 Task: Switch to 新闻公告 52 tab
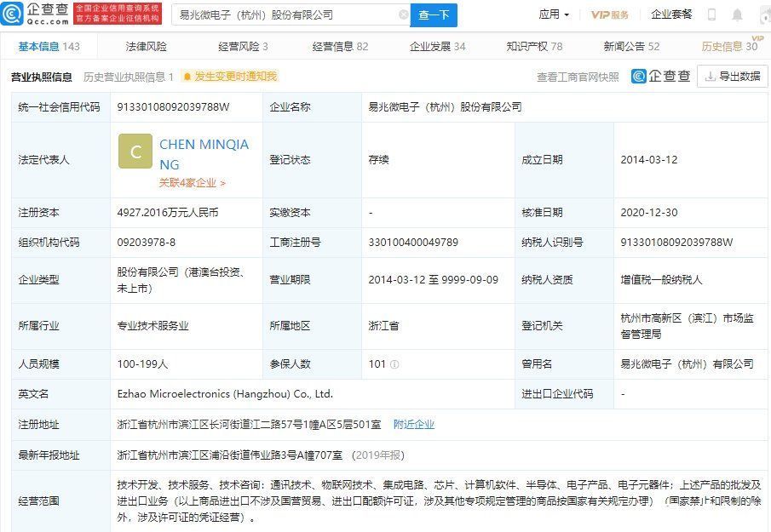point(631,47)
